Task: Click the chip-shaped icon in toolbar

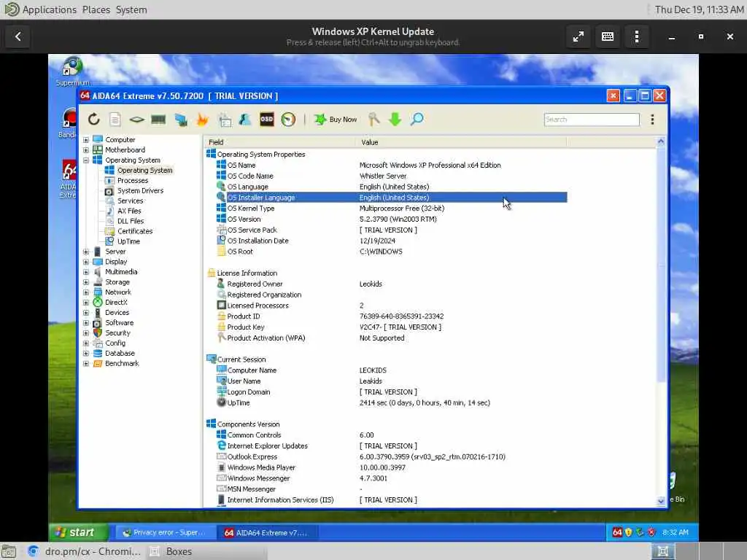Action: pyautogui.click(x=136, y=119)
